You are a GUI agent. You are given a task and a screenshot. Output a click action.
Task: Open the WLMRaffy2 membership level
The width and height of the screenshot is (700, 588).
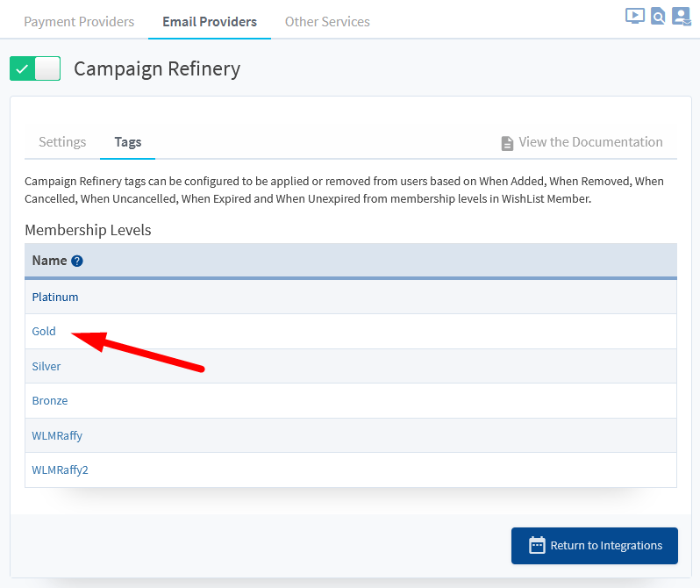pos(60,470)
